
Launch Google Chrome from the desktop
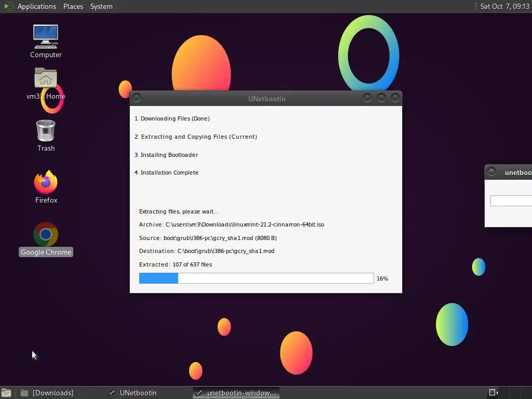tap(46, 239)
